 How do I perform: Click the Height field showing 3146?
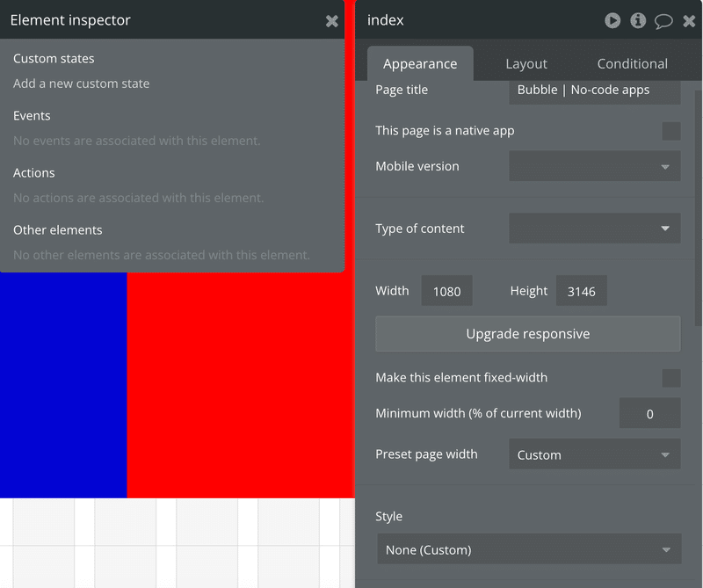[x=582, y=291]
